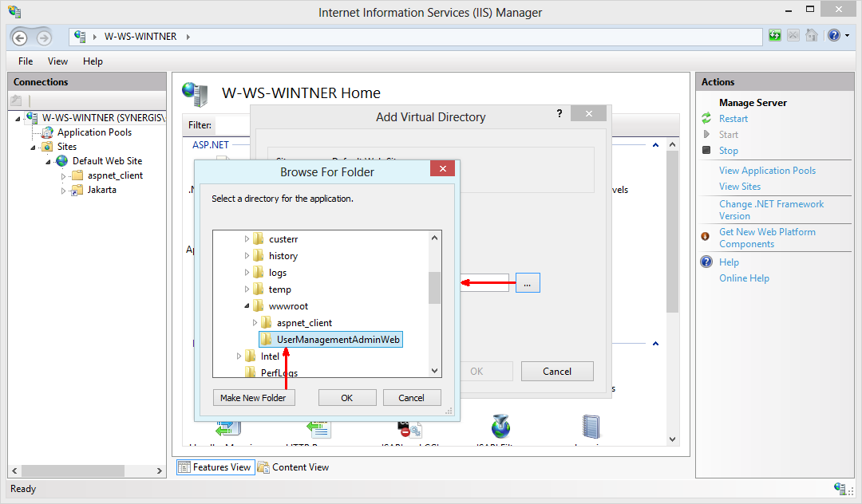Open the View menu
The image size is (862, 504).
(57, 61)
